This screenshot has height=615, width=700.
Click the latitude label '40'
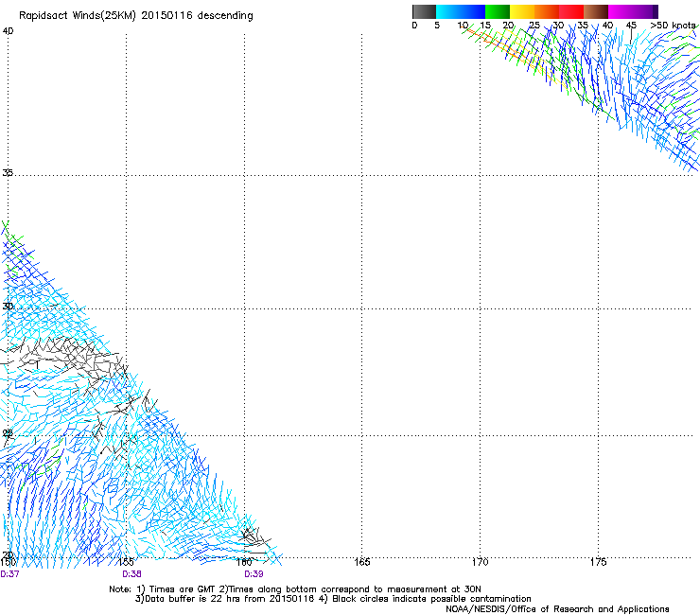(x=8, y=31)
